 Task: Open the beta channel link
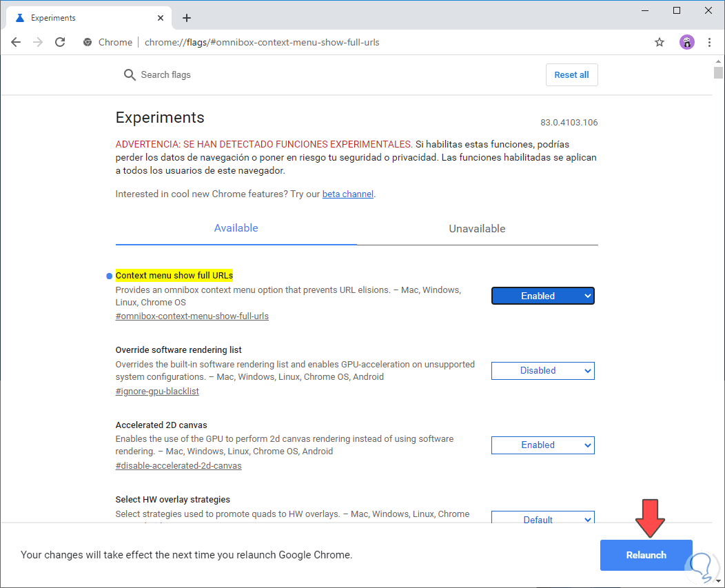click(x=348, y=194)
